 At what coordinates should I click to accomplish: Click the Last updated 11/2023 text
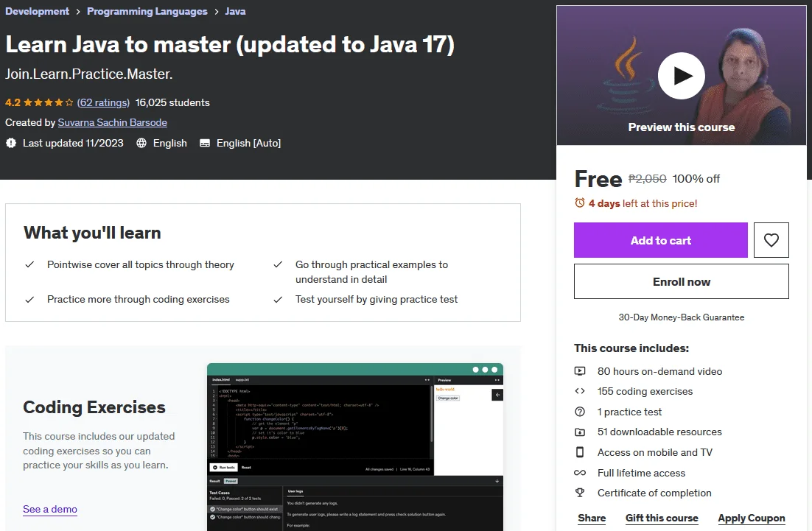pos(73,143)
